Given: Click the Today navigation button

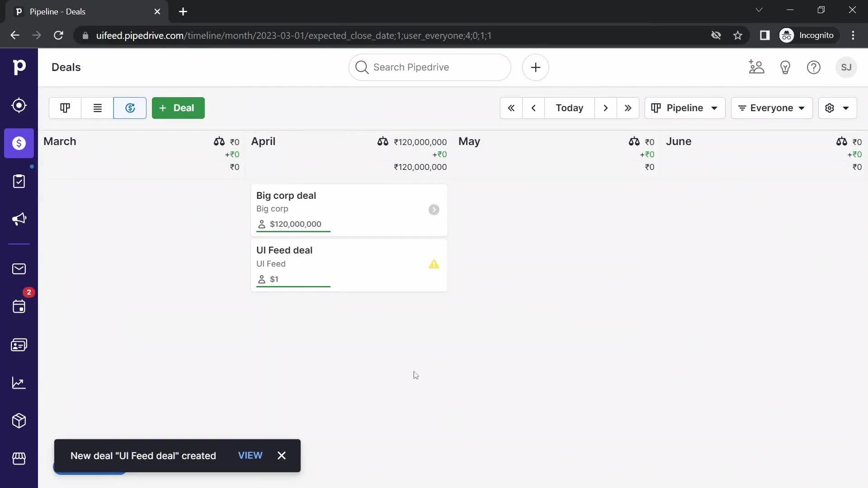Looking at the screenshot, I should point(570,108).
